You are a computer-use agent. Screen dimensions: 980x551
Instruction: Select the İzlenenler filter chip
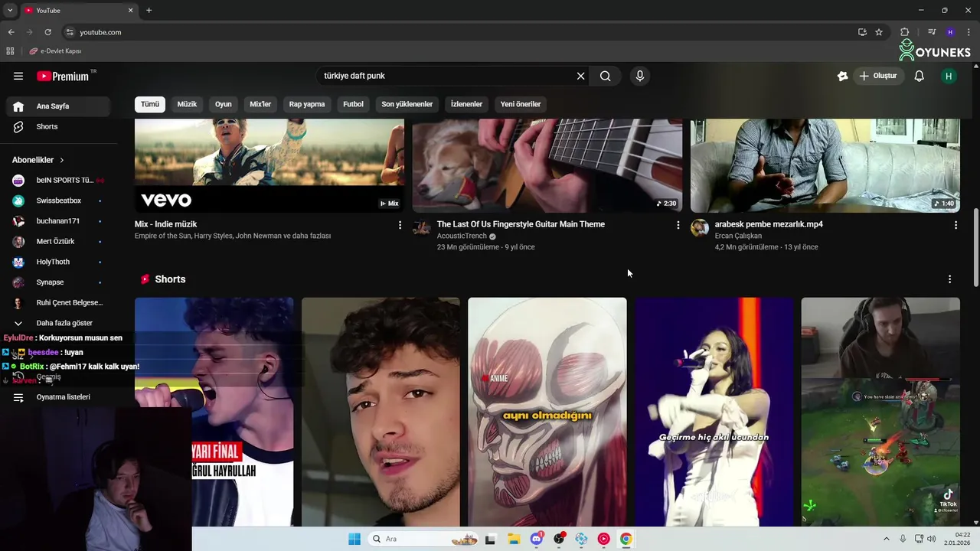coord(466,104)
